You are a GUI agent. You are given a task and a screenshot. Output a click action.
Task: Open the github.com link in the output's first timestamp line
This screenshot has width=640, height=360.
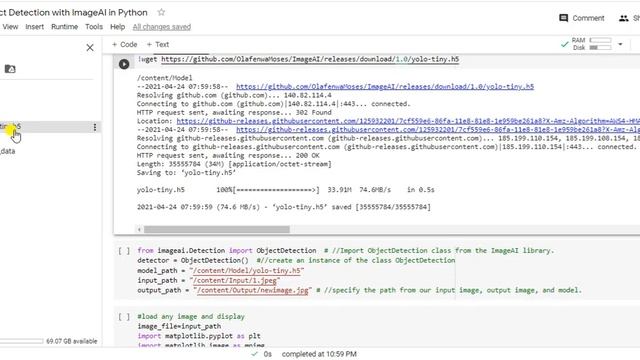click(x=385, y=87)
